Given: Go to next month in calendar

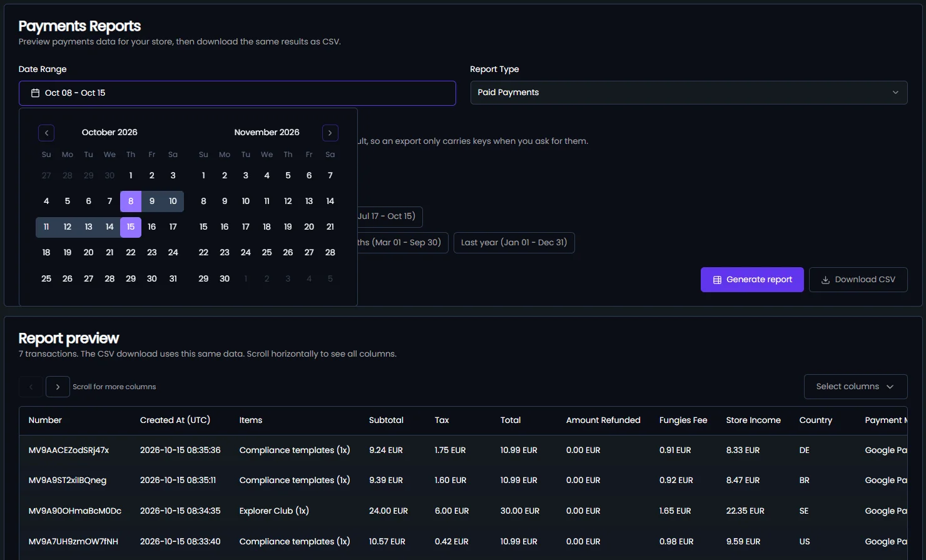Looking at the screenshot, I should click(x=330, y=133).
